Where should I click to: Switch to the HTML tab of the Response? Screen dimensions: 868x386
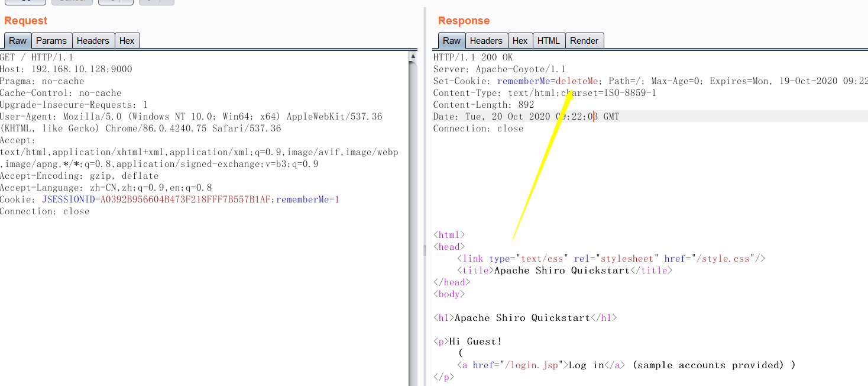point(549,41)
